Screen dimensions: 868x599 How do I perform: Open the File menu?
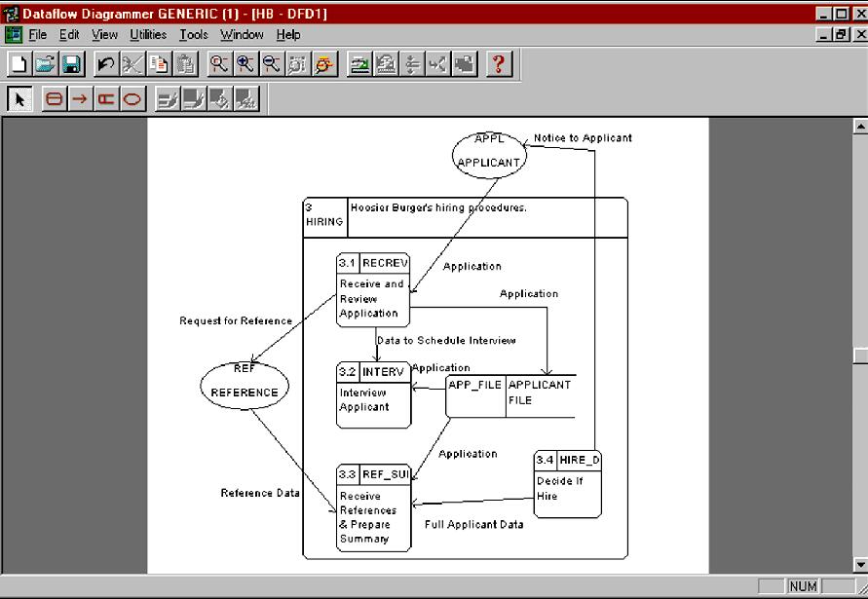(x=37, y=34)
